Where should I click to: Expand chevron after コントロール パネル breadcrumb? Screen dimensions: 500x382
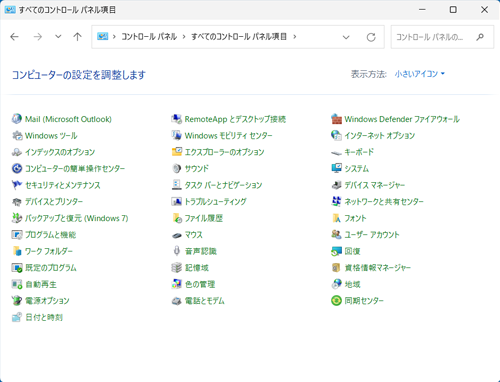pos(184,37)
